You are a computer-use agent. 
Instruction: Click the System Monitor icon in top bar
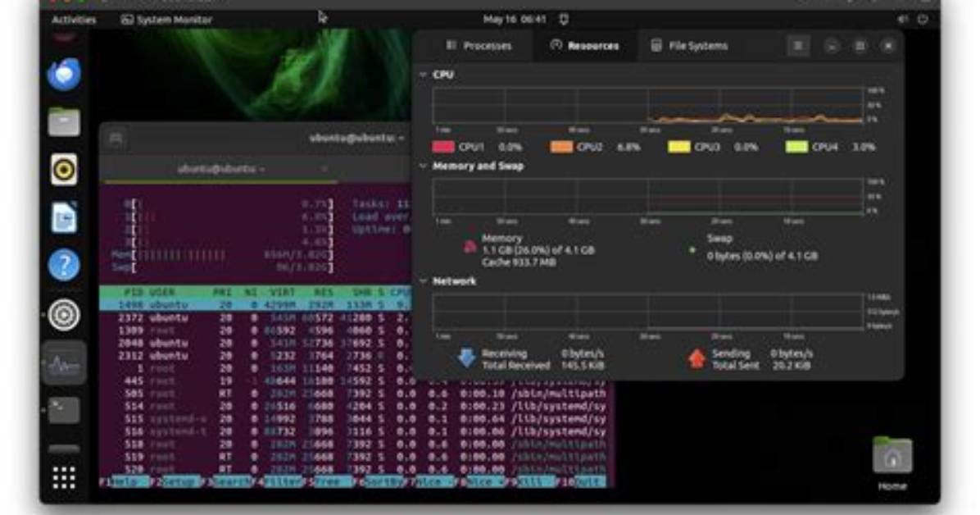click(x=127, y=20)
